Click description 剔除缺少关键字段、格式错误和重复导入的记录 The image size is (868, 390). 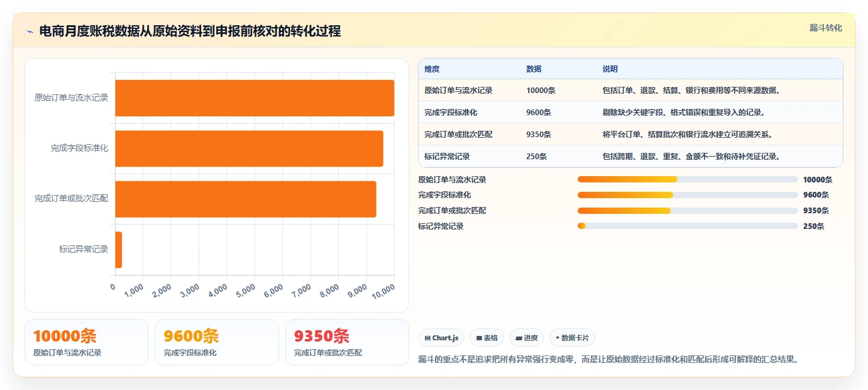click(x=683, y=112)
